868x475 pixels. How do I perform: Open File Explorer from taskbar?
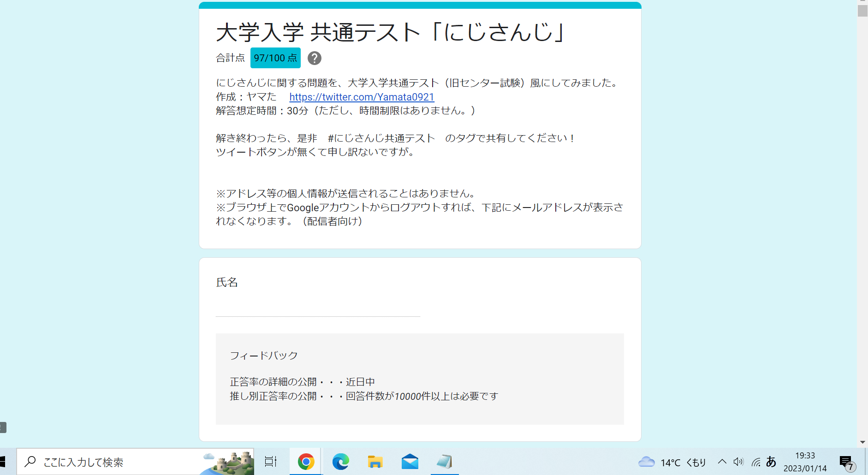click(375, 462)
